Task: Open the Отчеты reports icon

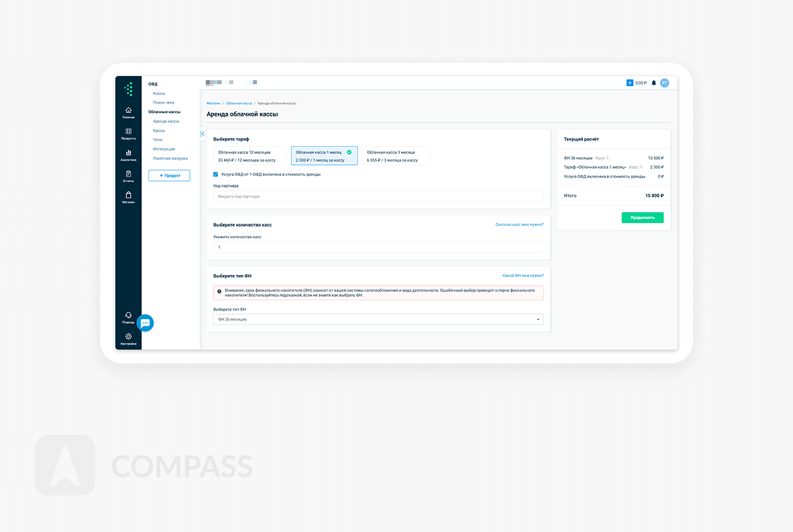Action: 128,174
